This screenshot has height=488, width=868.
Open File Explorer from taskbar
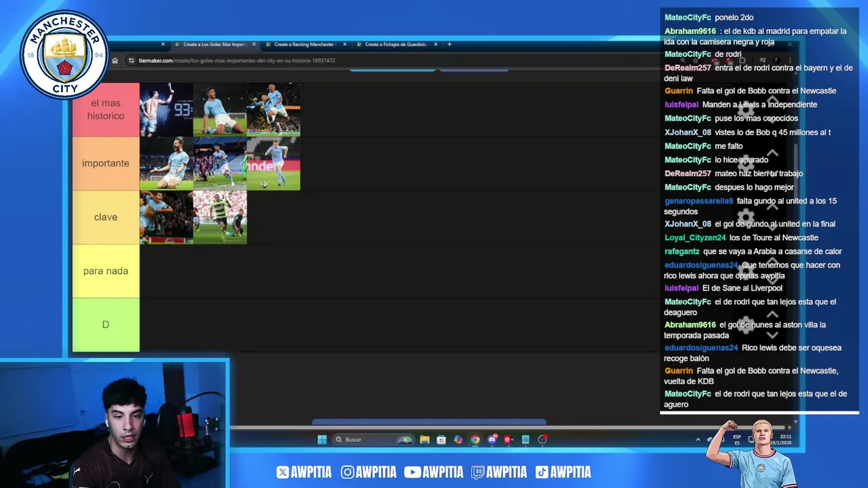tap(425, 439)
